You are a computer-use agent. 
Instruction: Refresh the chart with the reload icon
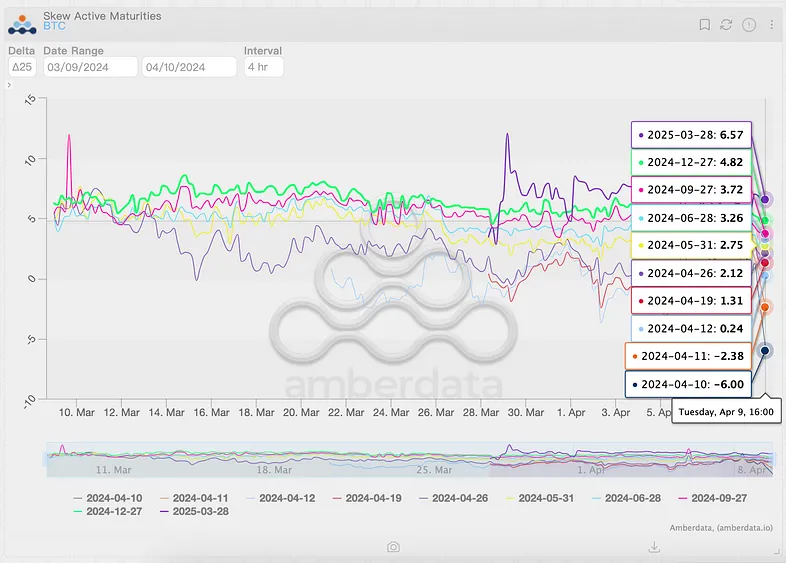(726, 24)
